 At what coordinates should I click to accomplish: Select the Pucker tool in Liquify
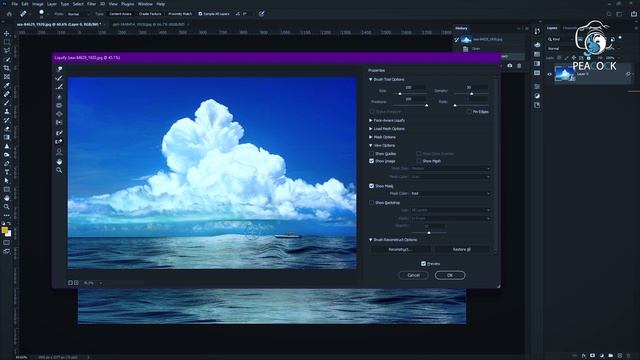coord(60,105)
